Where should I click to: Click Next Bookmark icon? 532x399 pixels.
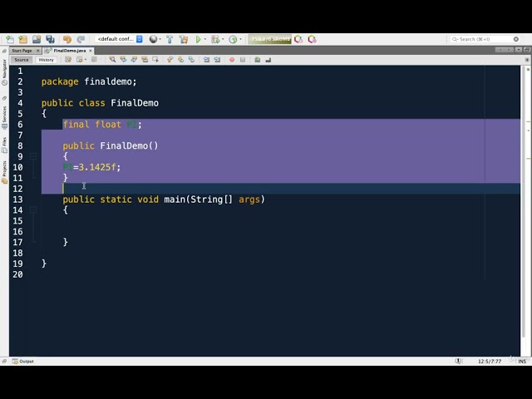[x=181, y=60]
